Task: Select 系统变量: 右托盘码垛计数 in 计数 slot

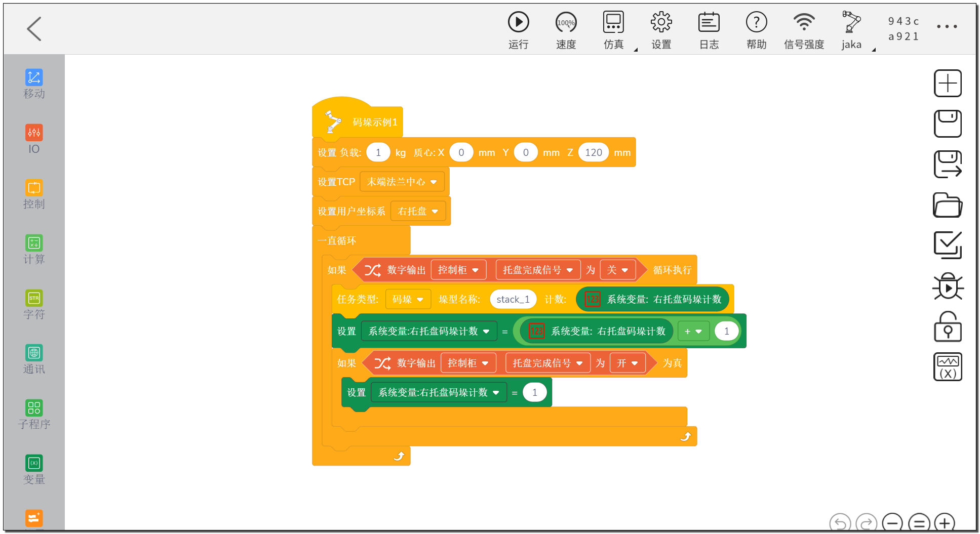Action: [x=652, y=299]
